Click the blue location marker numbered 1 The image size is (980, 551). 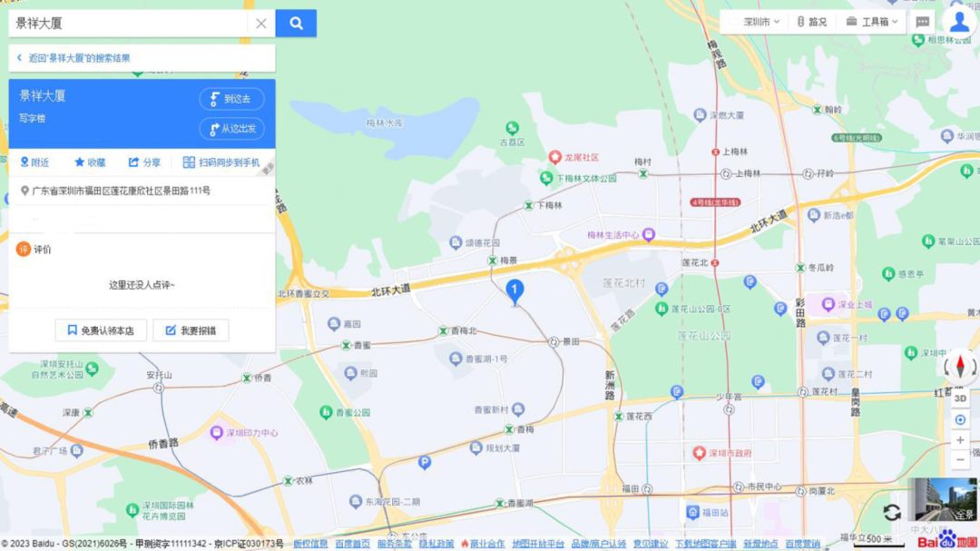pos(514,291)
